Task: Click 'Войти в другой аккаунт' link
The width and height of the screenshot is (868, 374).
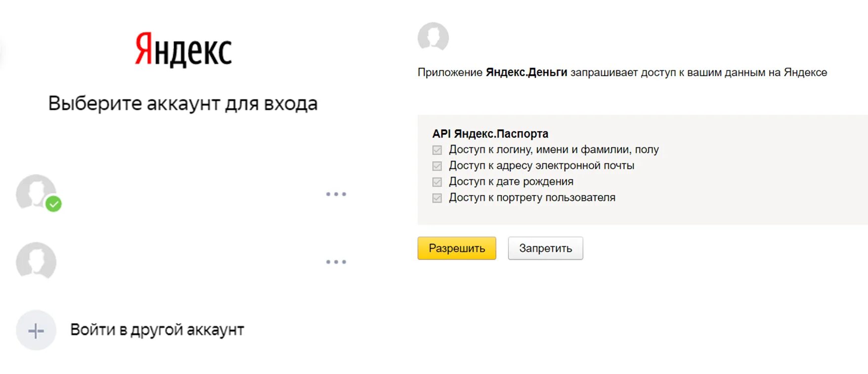Action: click(157, 330)
